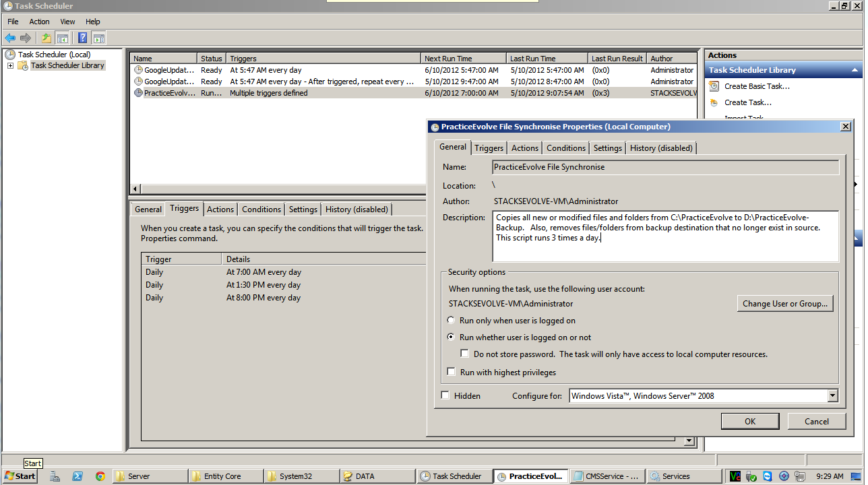868x485 pixels.
Task: Open the General tab in the lower pane
Action: [x=148, y=209]
